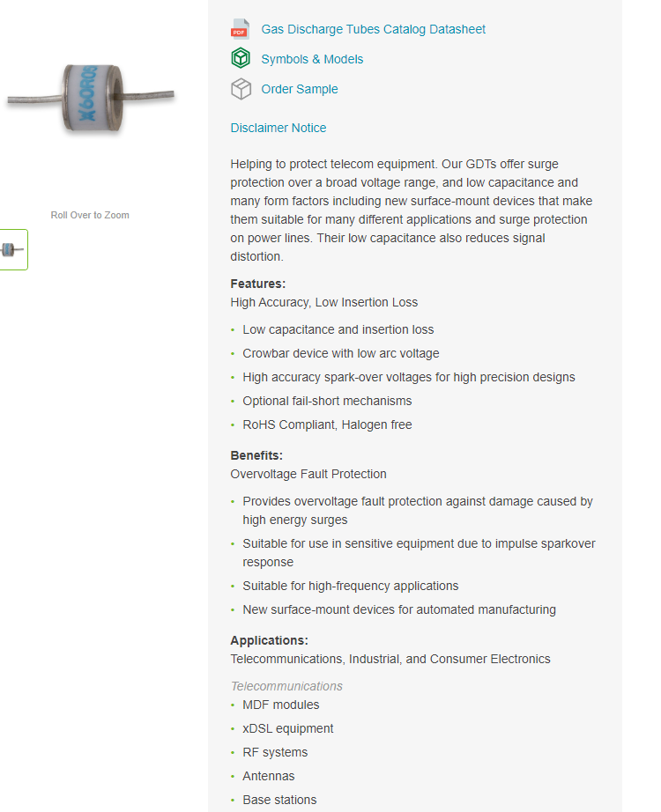Image resolution: width=661 pixels, height=812 pixels.
Task: Click the italic Telecommunications subheading
Action: 286,686
